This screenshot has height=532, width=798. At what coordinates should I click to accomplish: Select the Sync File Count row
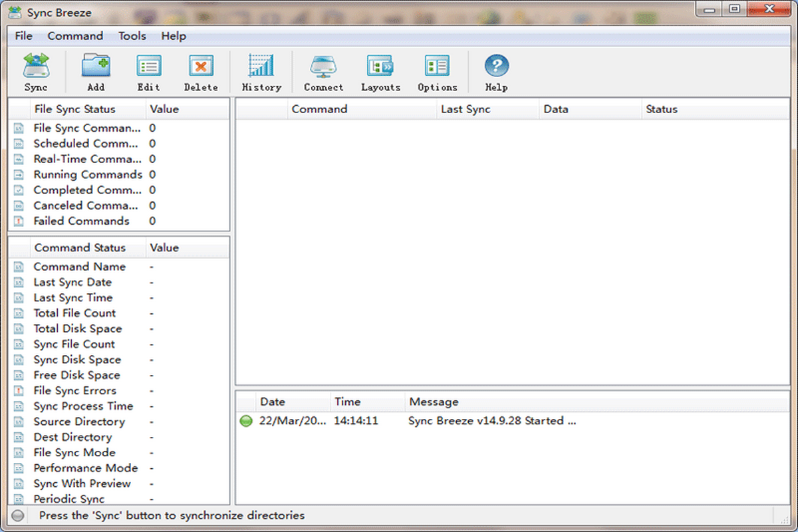120,344
